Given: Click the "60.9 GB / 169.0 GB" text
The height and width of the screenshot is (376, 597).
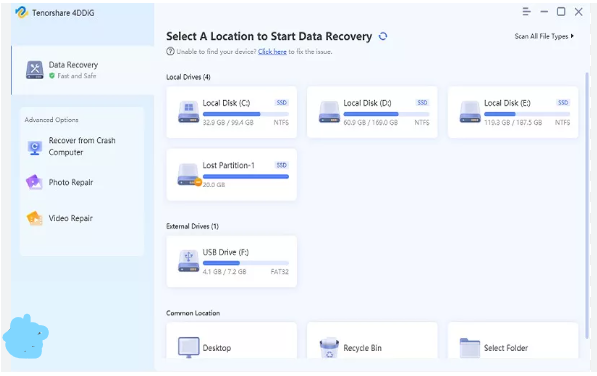Looking at the screenshot, I should coord(370,123).
